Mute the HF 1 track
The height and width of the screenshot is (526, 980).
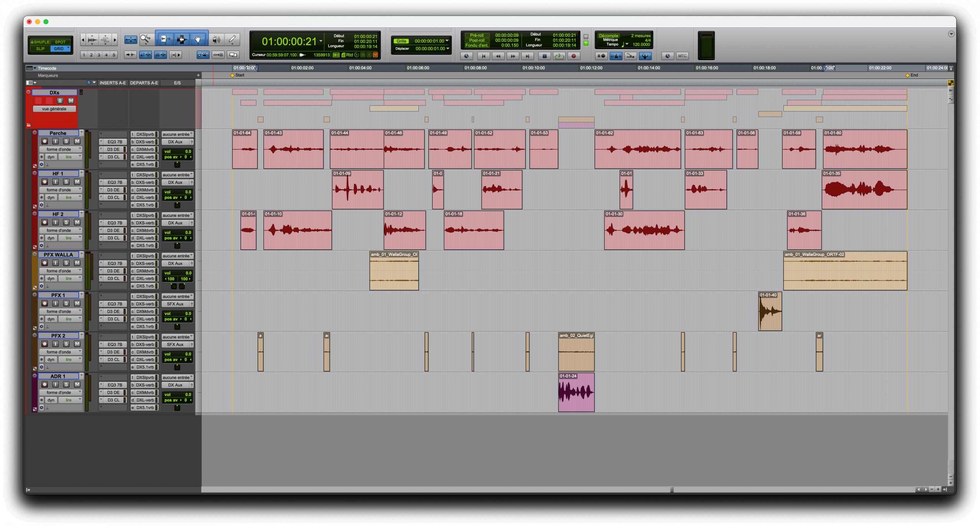pyautogui.click(x=77, y=182)
